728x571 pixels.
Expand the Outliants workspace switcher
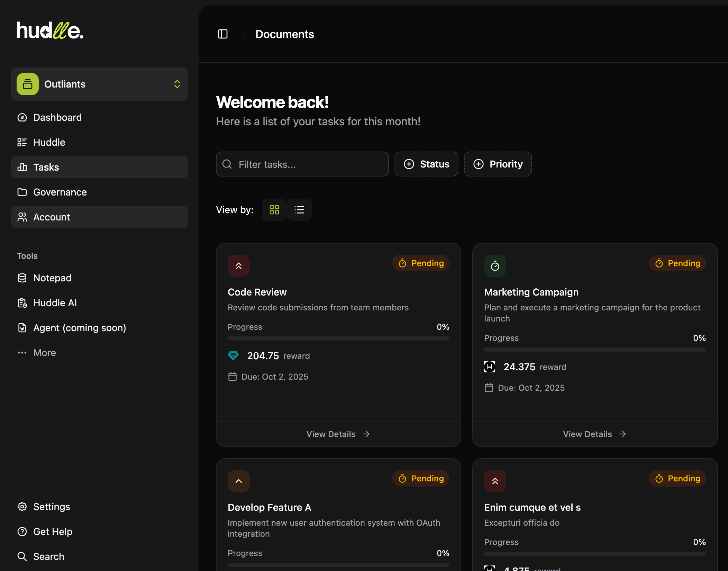click(177, 84)
